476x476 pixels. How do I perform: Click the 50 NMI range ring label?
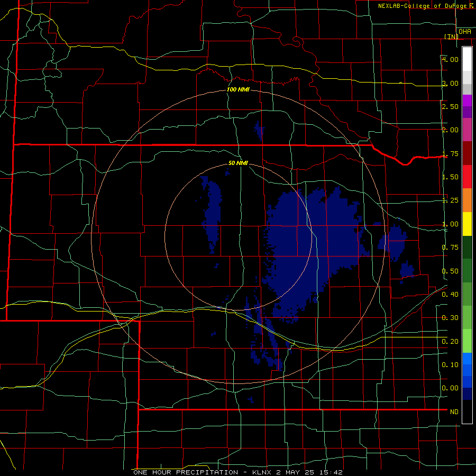tap(238, 163)
